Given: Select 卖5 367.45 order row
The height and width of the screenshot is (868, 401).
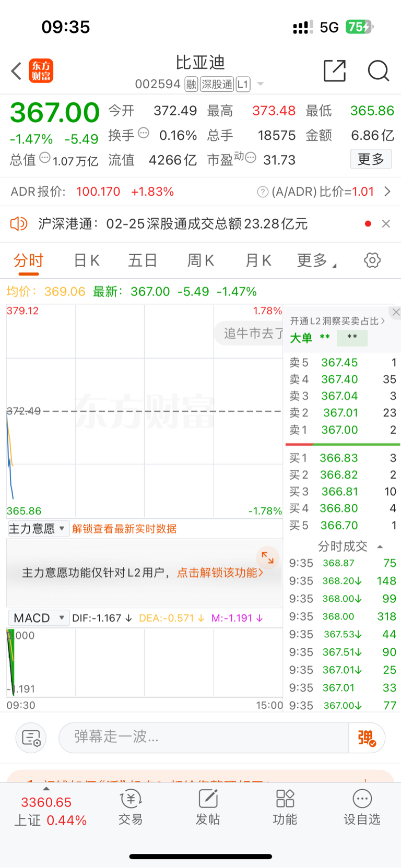Looking at the screenshot, I should (x=343, y=362).
